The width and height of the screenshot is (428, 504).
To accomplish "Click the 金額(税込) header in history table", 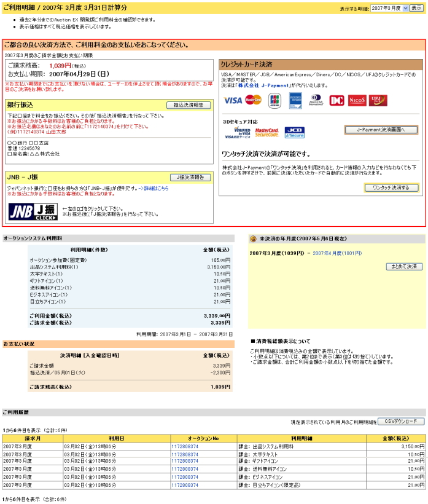I will [x=396, y=438].
